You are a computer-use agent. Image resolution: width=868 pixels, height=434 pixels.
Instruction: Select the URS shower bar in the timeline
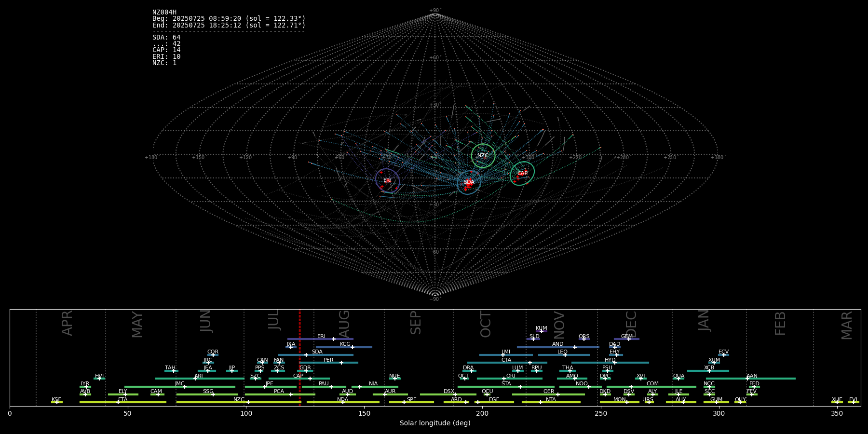coord(649,402)
